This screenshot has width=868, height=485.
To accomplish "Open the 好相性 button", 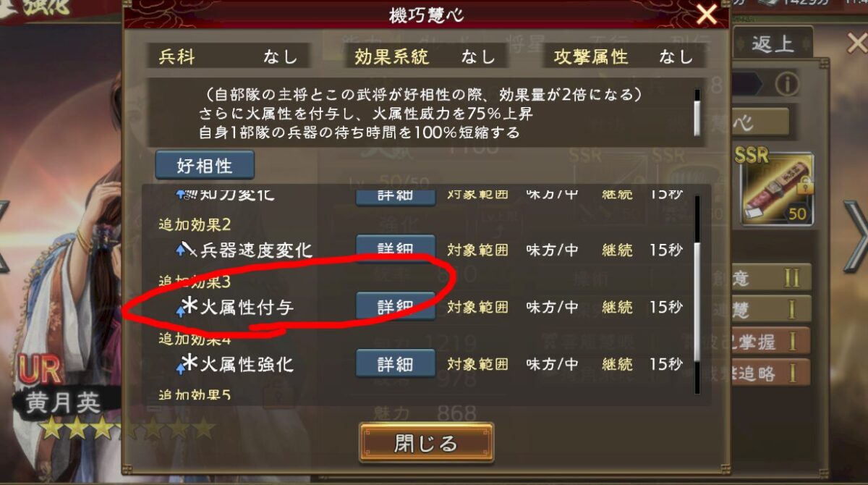I will pos(205,166).
